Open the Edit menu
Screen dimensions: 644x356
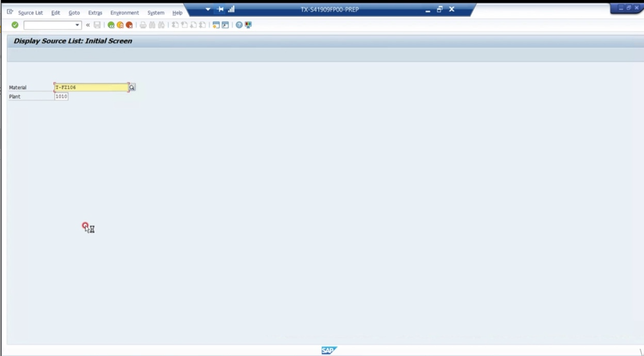tap(56, 13)
